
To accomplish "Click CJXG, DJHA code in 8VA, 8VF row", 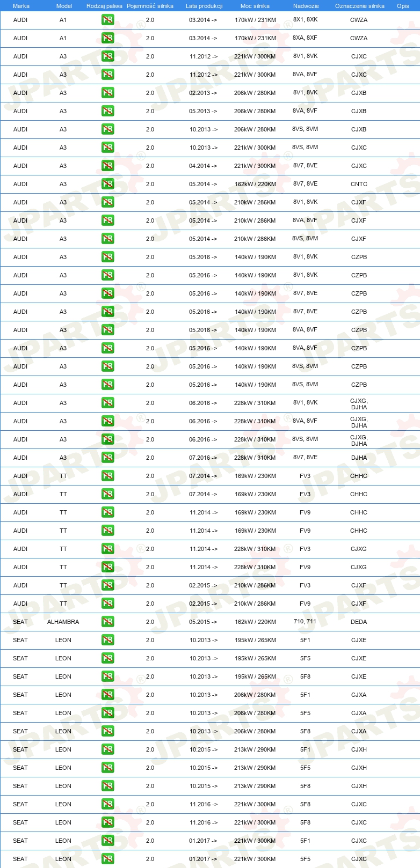I will click(x=359, y=422).
